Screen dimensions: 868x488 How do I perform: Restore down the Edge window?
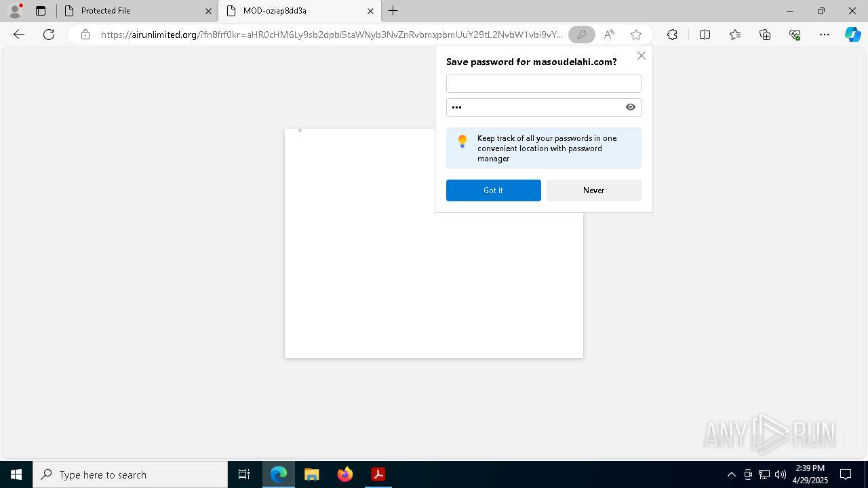coord(821,11)
